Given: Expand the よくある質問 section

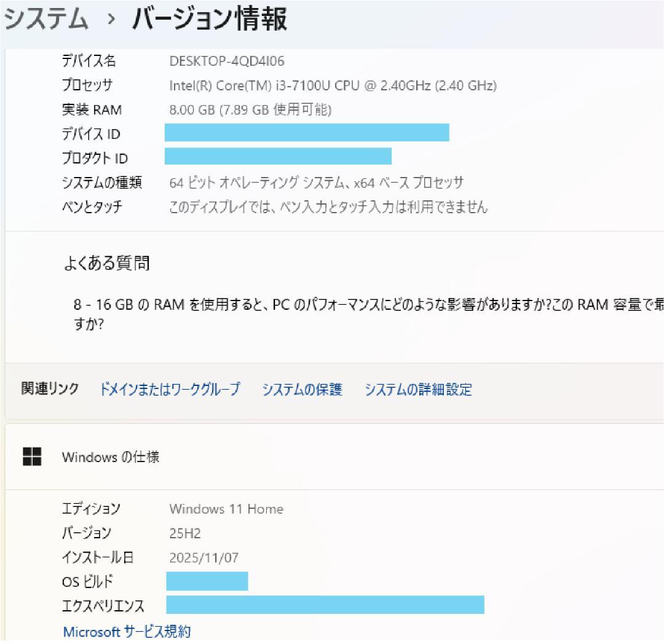Looking at the screenshot, I should [x=111, y=263].
